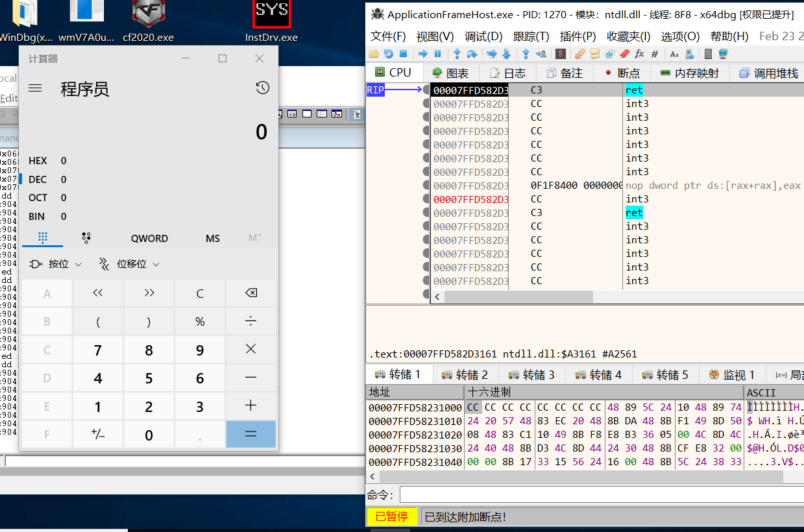
Task: Open the 调试(D) menu in x64dbg
Action: tap(483, 36)
